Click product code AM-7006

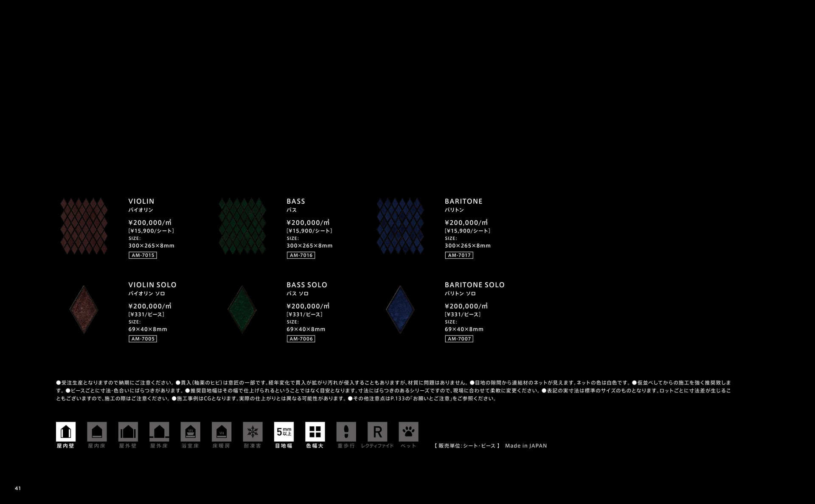(x=301, y=339)
